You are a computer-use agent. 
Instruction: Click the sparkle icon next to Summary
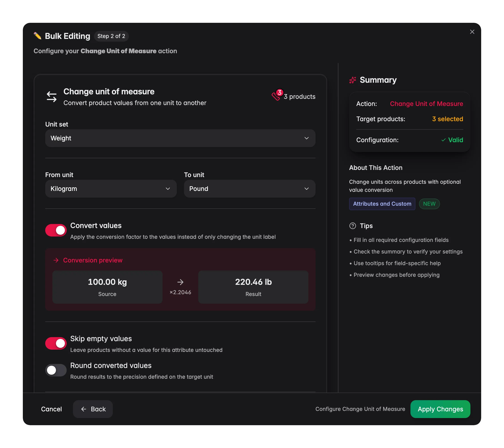[x=353, y=80]
